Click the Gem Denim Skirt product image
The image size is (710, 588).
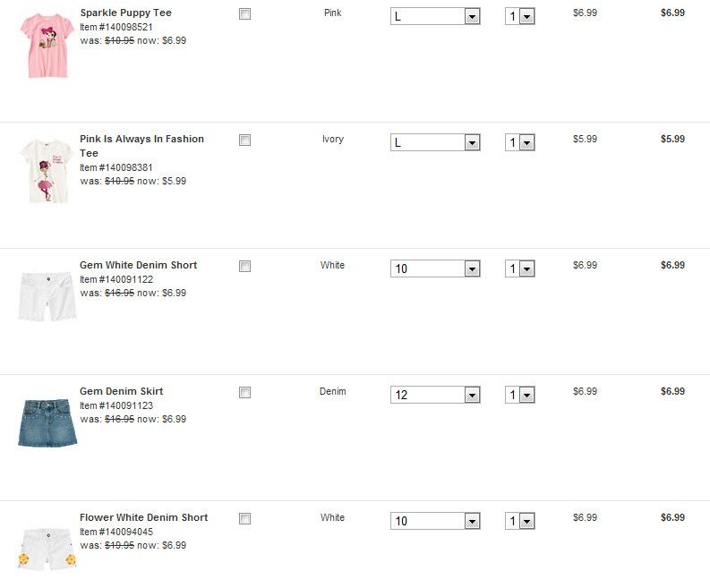point(47,422)
